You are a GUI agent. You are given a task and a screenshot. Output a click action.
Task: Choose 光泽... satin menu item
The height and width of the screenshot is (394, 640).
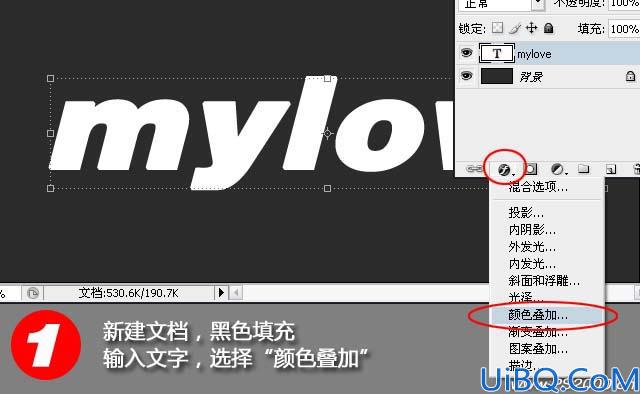pos(526,297)
